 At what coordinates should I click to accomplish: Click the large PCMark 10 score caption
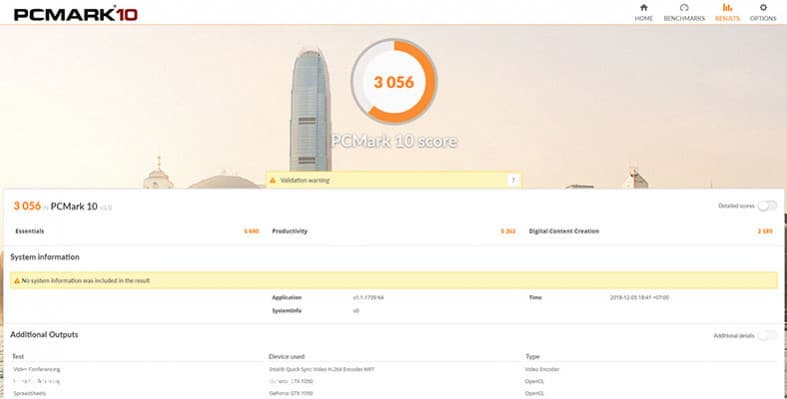pos(394,141)
